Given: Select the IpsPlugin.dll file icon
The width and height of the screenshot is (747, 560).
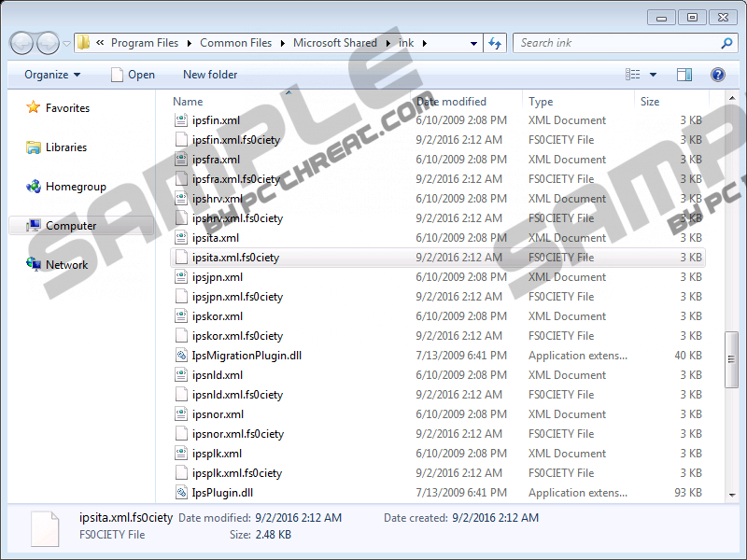Looking at the screenshot, I should click(x=183, y=493).
